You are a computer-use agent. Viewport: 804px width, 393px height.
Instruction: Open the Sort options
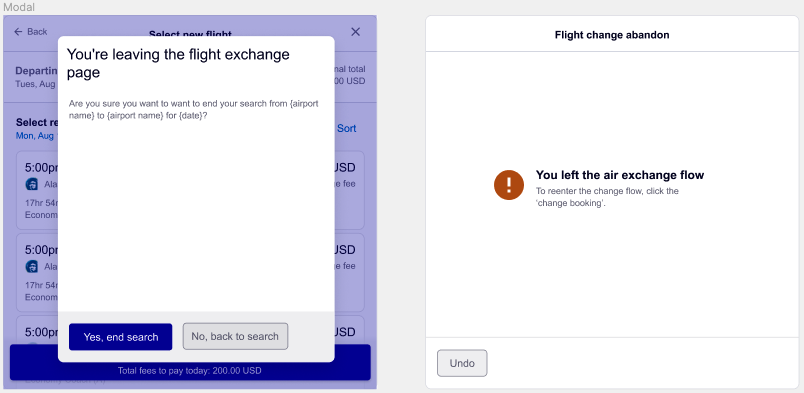(347, 128)
